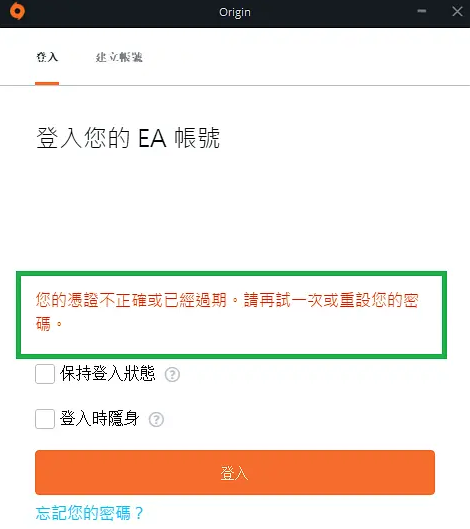Open help icon beside 保持登入狀態
Image resolution: width=470 pixels, height=529 pixels.
(x=172, y=374)
